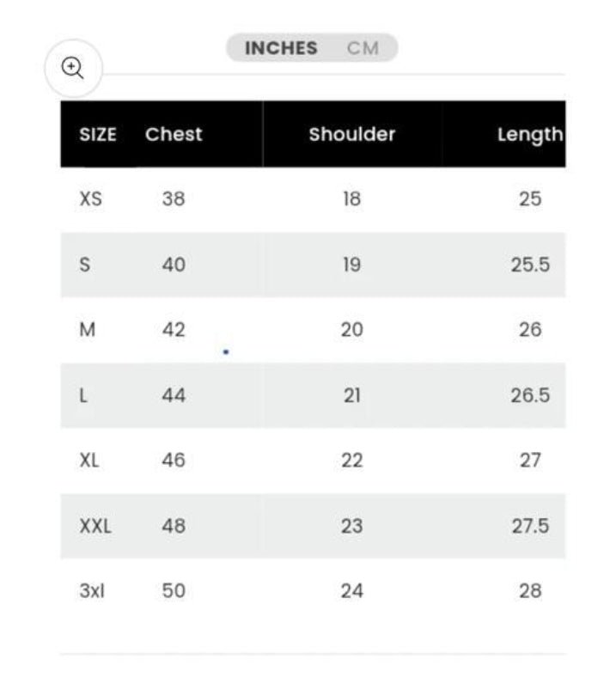Select the M size row label

87,330
